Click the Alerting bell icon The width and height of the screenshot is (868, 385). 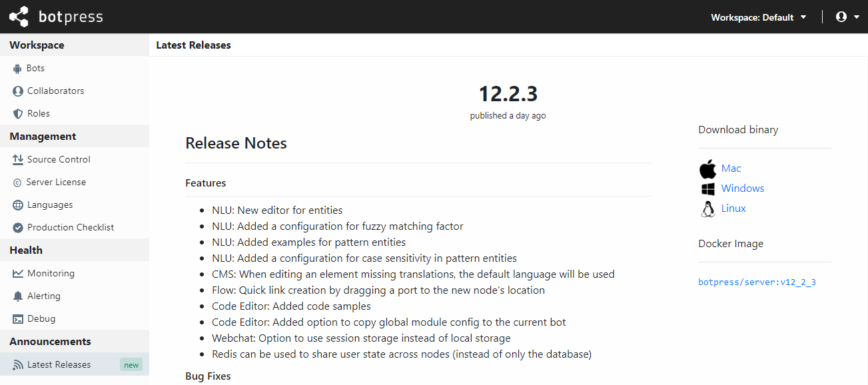[16, 296]
